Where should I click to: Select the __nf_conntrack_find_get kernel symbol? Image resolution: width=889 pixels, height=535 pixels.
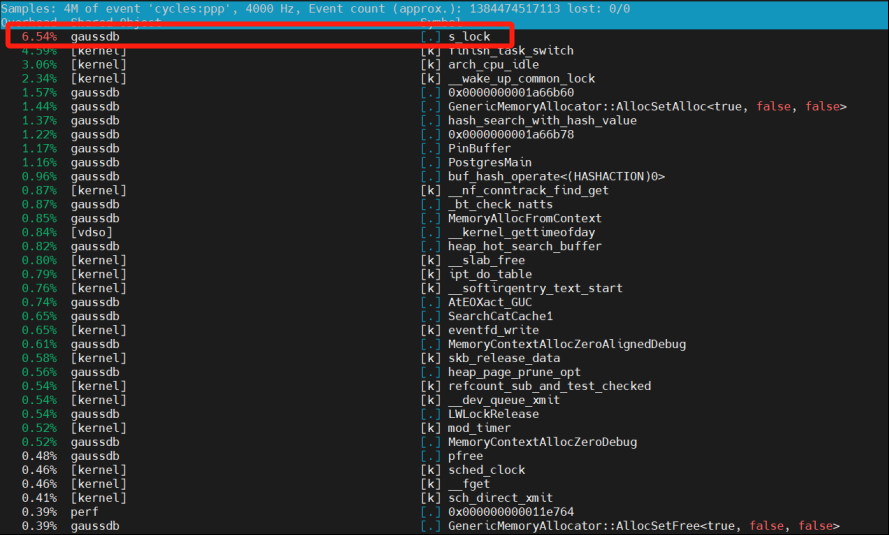click(x=528, y=190)
